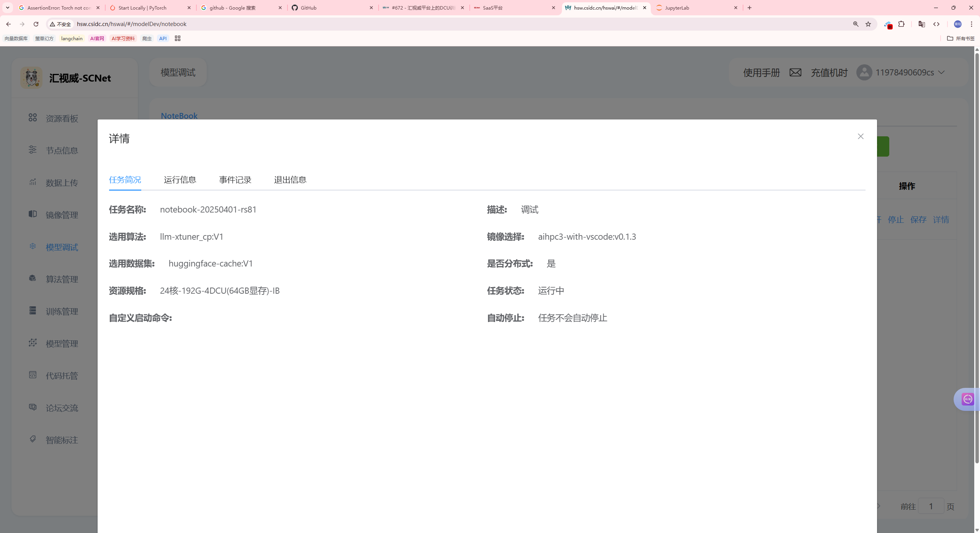Open the tab search chevron dropdown

7,8
